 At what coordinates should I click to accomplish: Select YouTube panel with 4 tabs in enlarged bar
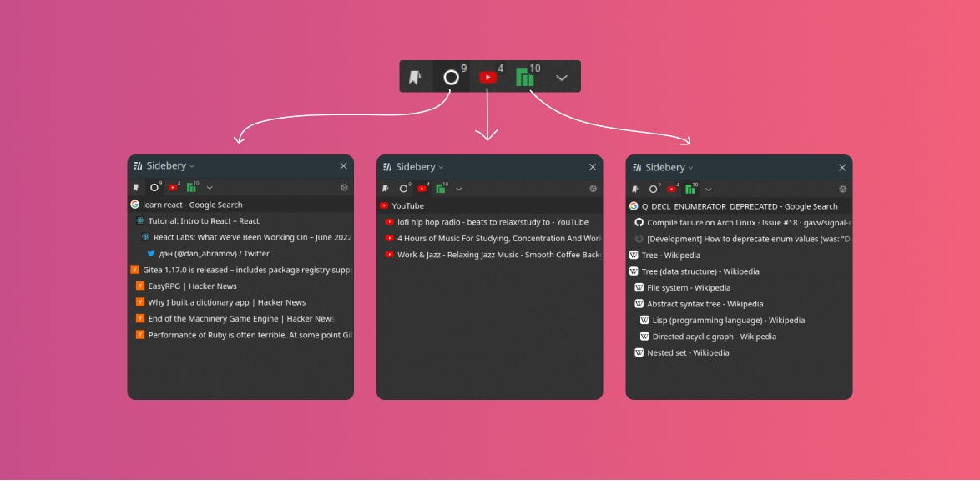(488, 77)
